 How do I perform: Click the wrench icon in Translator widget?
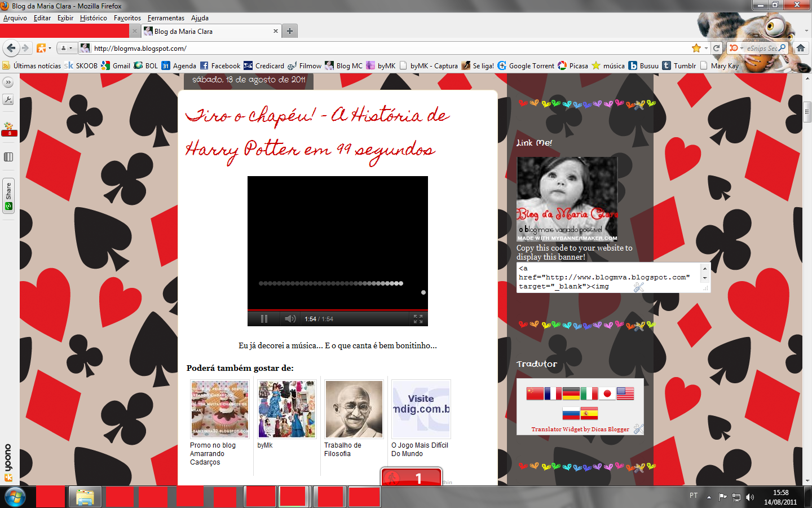pyautogui.click(x=638, y=429)
